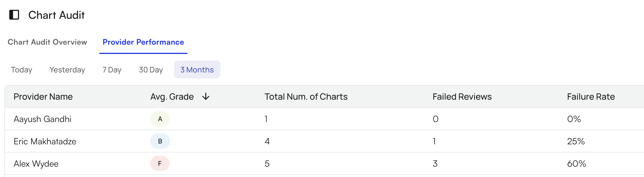Enable the 30 Day time range

click(151, 70)
